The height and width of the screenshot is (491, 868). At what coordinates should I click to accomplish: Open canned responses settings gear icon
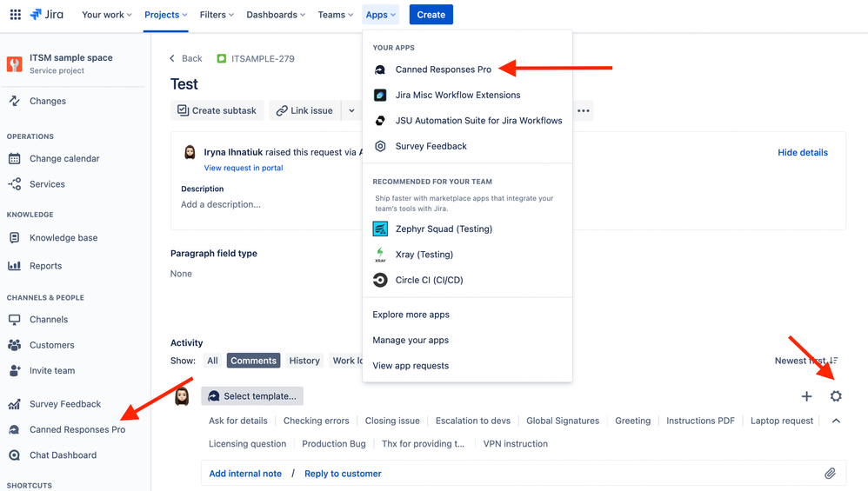point(836,396)
